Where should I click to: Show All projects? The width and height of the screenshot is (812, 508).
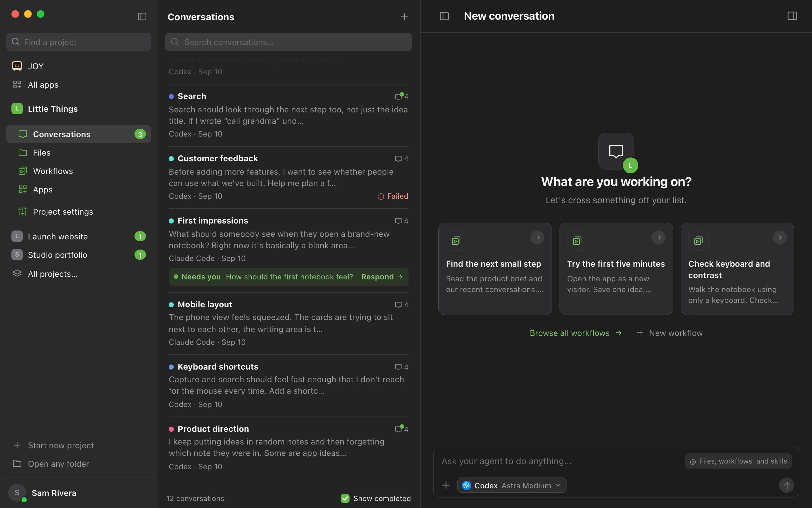(x=79, y=274)
